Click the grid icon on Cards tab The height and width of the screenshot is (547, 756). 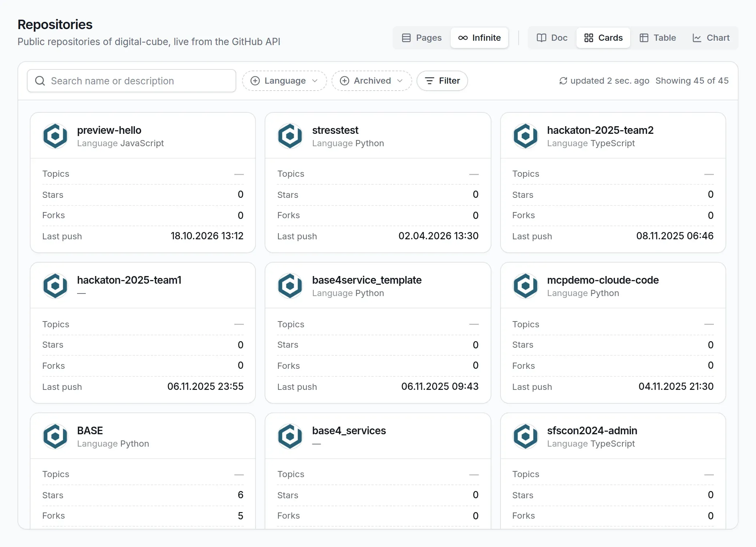(x=589, y=38)
